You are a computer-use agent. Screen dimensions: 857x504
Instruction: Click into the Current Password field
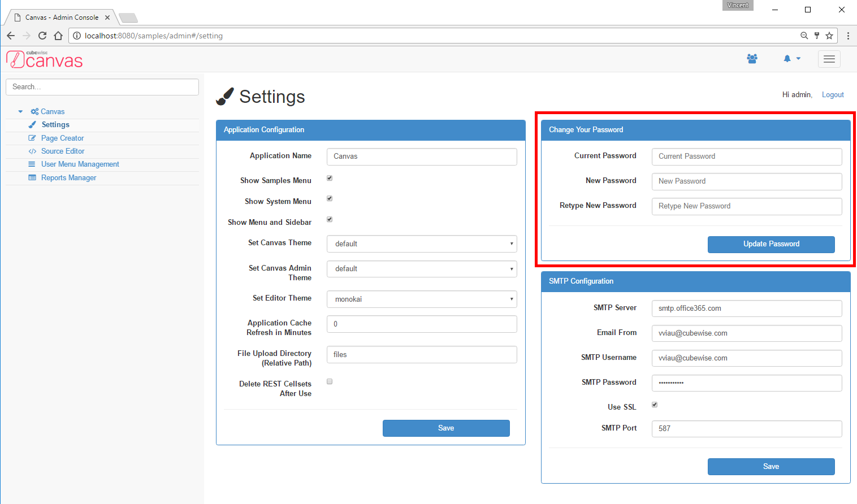tap(746, 157)
